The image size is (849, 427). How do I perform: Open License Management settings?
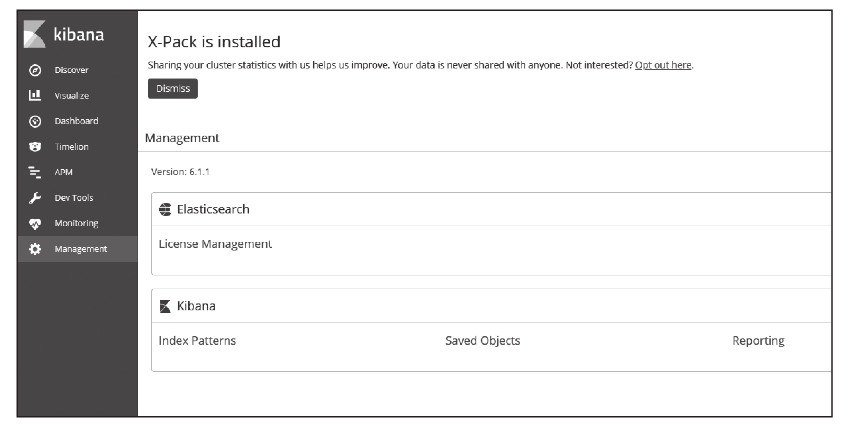[x=215, y=244]
